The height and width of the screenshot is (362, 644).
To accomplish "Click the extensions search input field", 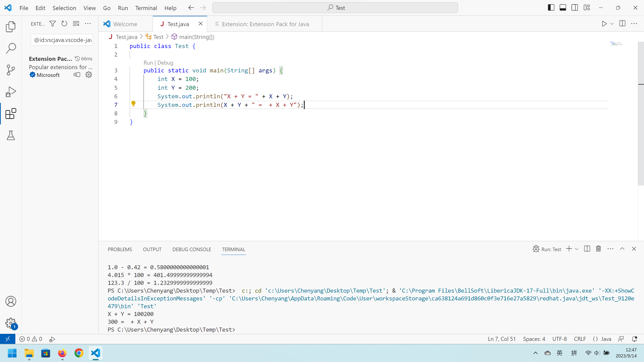I will click(62, 40).
